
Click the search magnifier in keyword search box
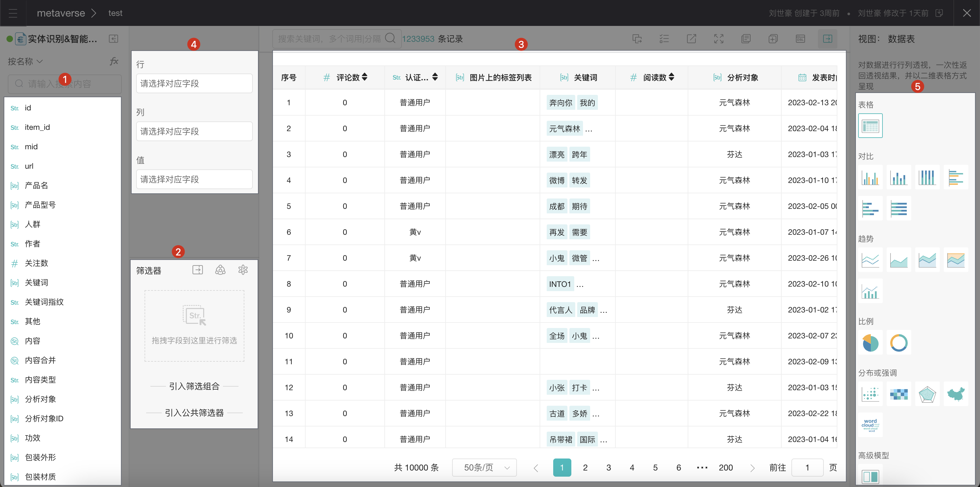[390, 39]
